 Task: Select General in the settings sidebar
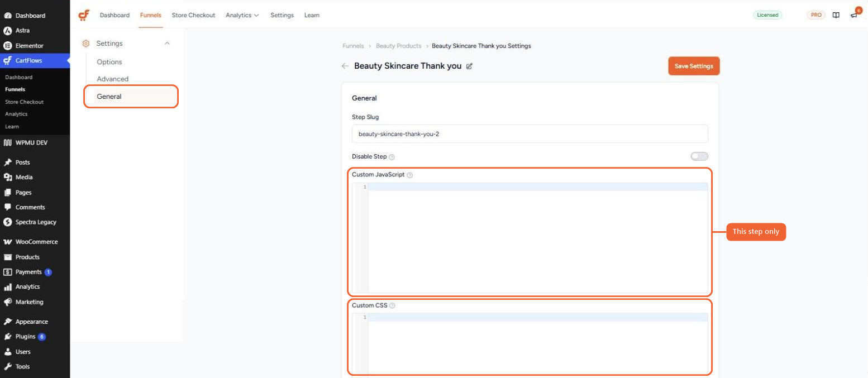pos(131,97)
